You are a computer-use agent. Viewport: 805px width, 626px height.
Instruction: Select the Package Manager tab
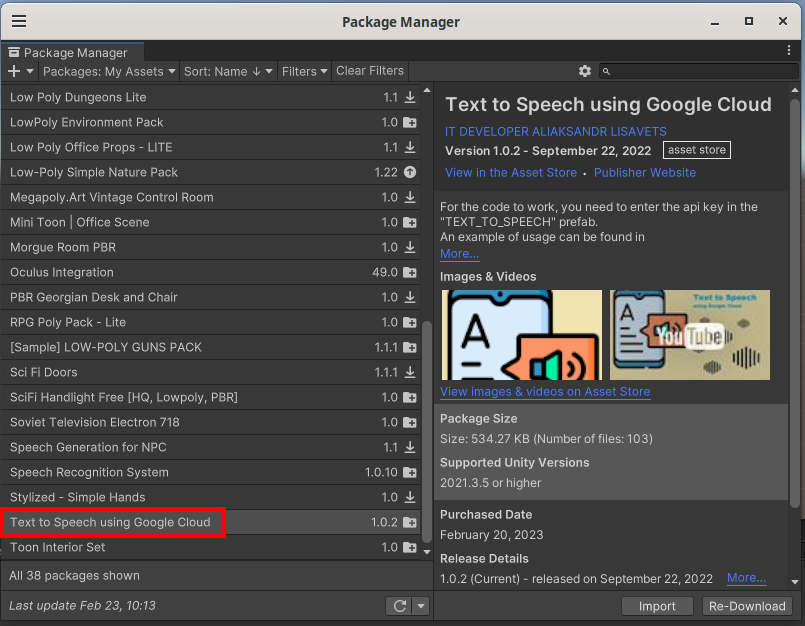coord(72,52)
